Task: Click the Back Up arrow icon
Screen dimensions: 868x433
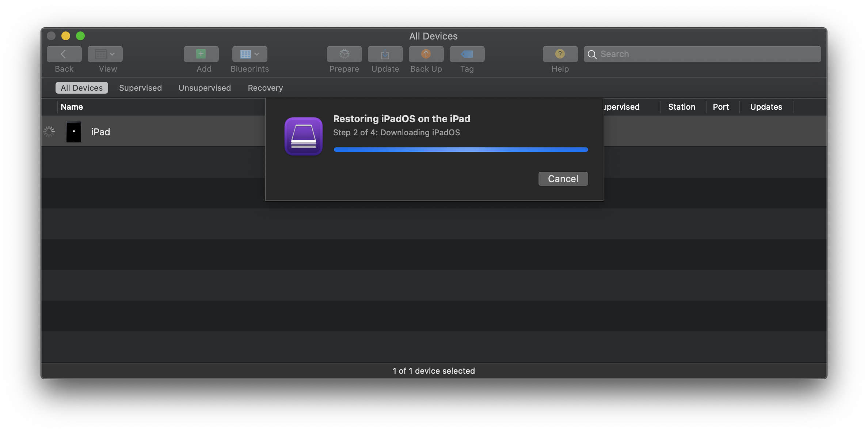Action: pos(426,54)
